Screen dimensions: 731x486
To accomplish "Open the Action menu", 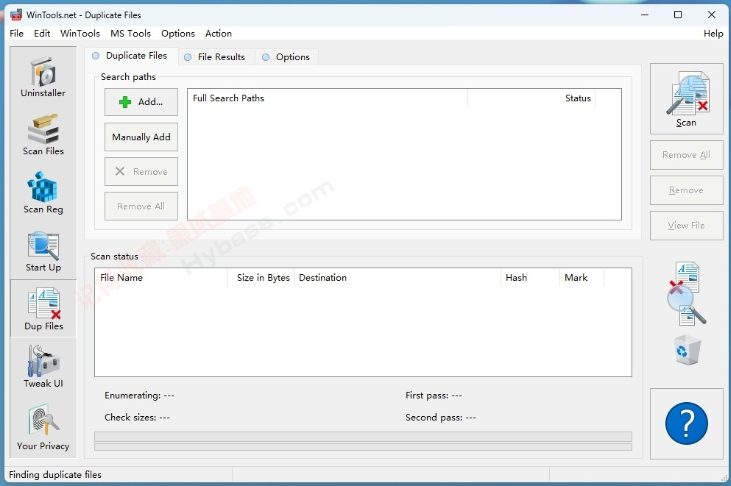I will (218, 34).
